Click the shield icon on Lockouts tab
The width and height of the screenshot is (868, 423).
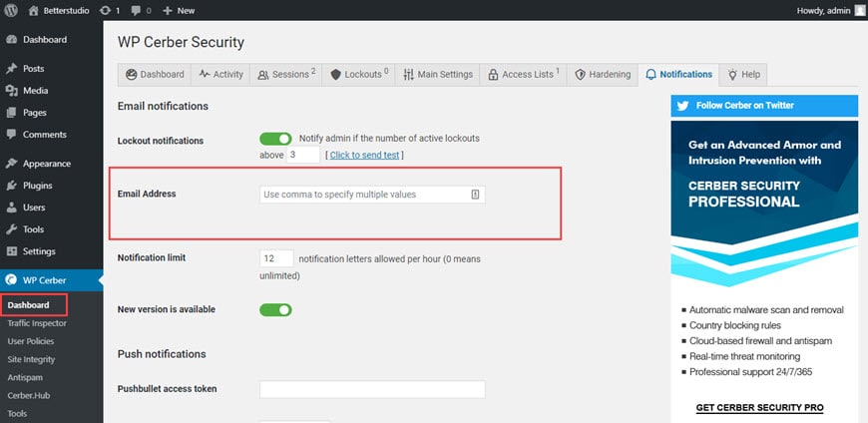pyautogui.click(x=335, y=74)
